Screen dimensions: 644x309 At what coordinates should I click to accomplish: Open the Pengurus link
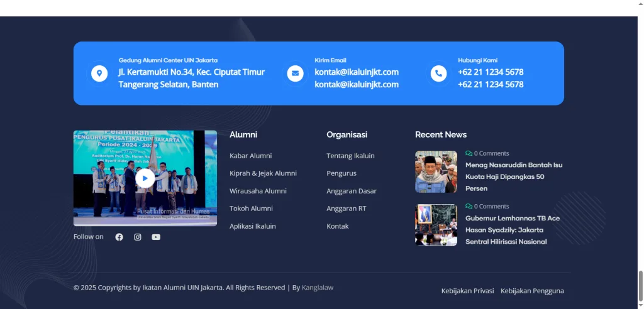coord(341,173)
